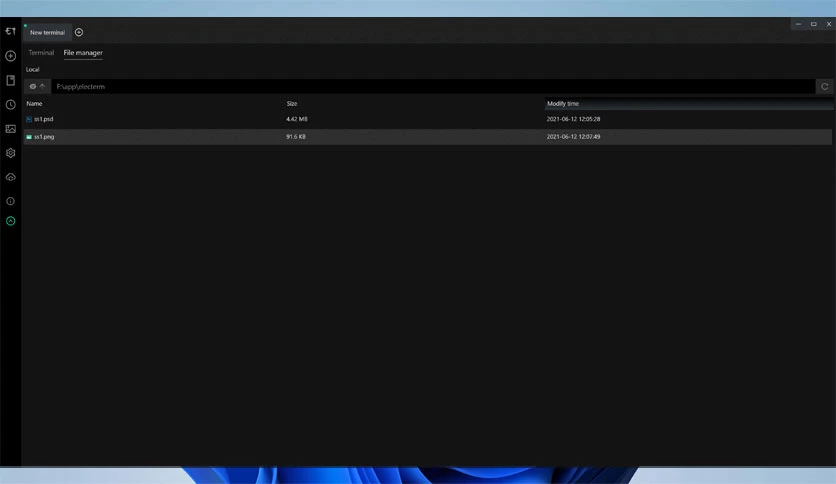Reload the local file list
836x484 pixels.
click(824, 86)
